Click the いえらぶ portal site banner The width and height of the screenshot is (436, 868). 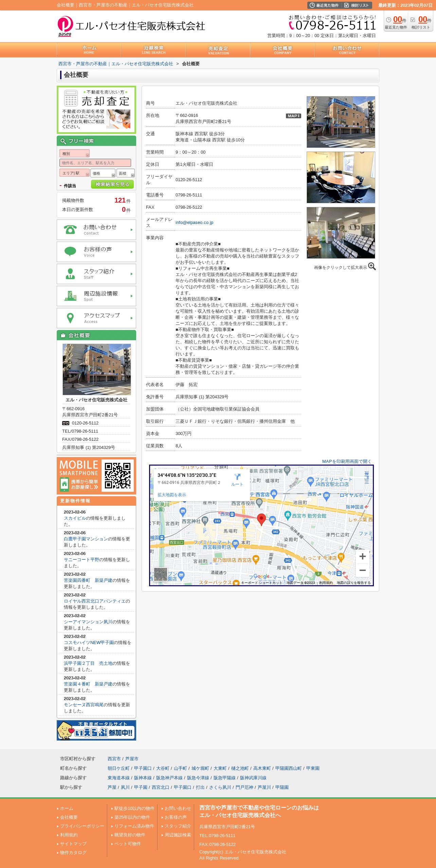(96, 730)
